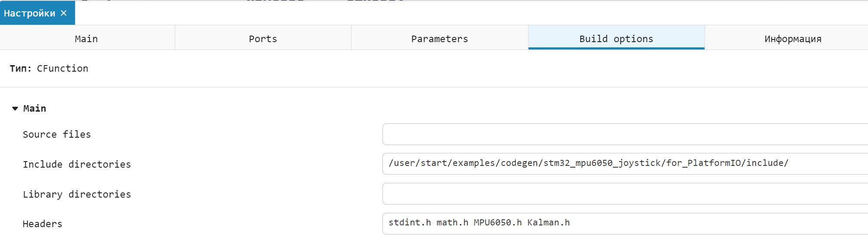Close the Настройки tab with the x icon
This screenshot has height=238, width=868.
pos(64,13)
